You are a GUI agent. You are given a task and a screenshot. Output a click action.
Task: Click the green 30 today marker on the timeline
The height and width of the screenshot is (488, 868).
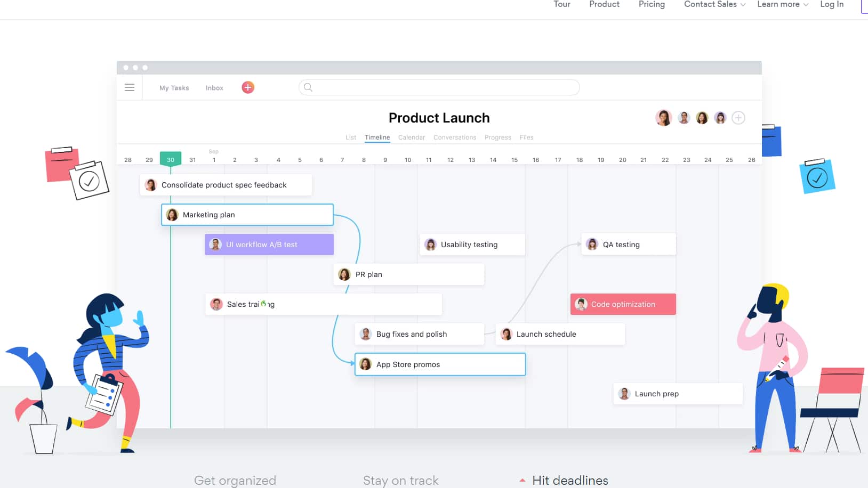pyautogui.click(x=171, y=158)
